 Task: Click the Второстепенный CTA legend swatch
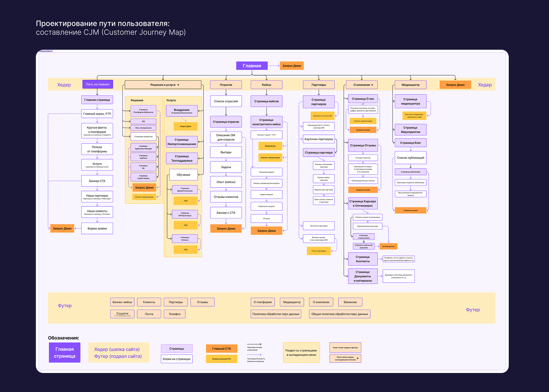[x=222, y=359]
